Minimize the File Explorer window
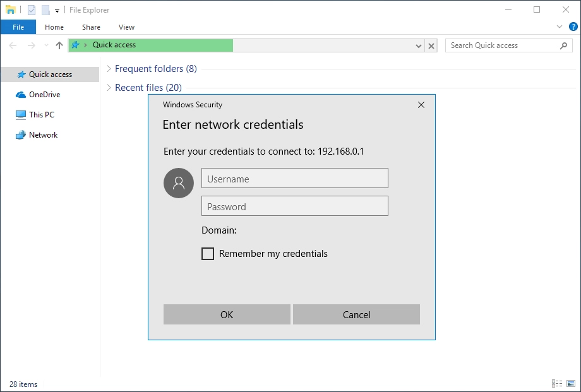This screenshot has height=392, width=581. (508, 10)
